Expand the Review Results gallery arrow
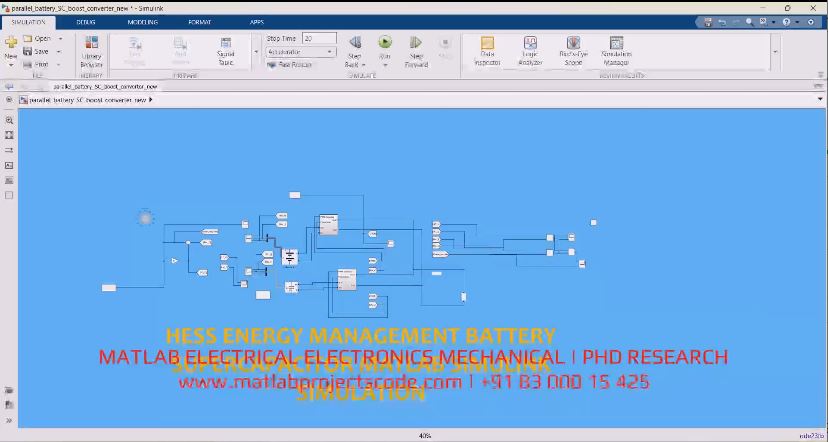828x442 pixels. [x=774, y=51]
